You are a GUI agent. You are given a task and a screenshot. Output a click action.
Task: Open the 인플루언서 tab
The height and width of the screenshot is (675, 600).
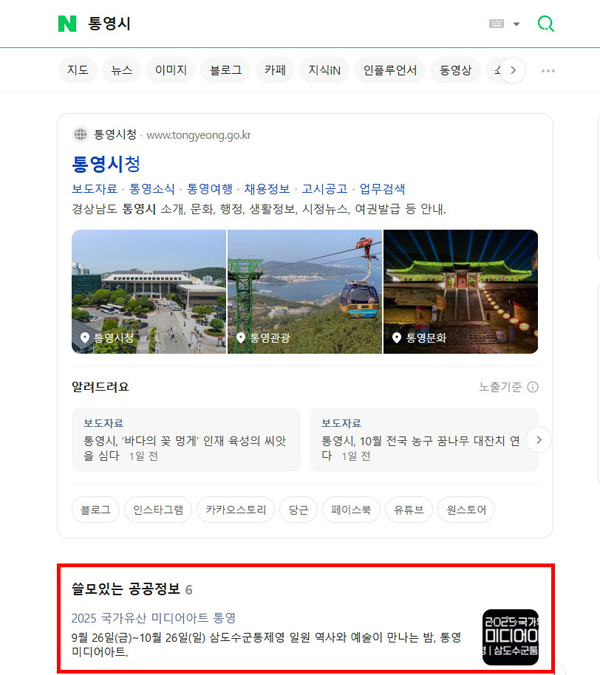pyautogui.click(x=391, y=70)
